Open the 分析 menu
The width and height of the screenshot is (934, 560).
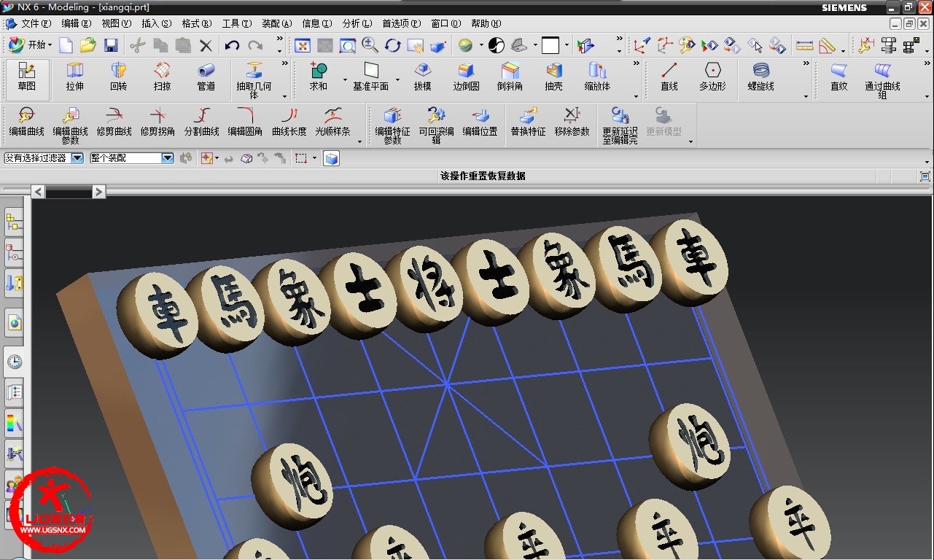[357, 23]
